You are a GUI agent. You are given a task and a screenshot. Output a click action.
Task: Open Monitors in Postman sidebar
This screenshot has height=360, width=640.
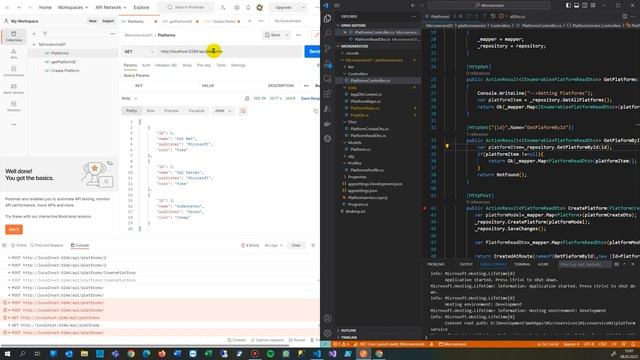[x=13, y=107]
